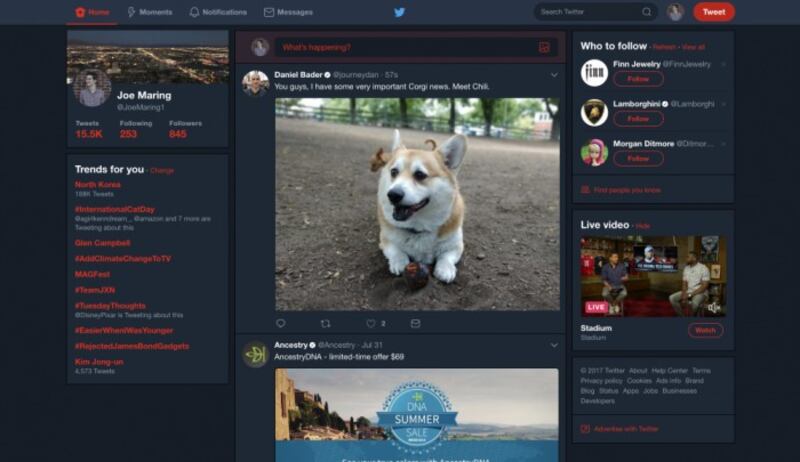The image size is (800, 462).
Task: Click the retweet icon on the Corgi tweet
Action: pos(325,323)
